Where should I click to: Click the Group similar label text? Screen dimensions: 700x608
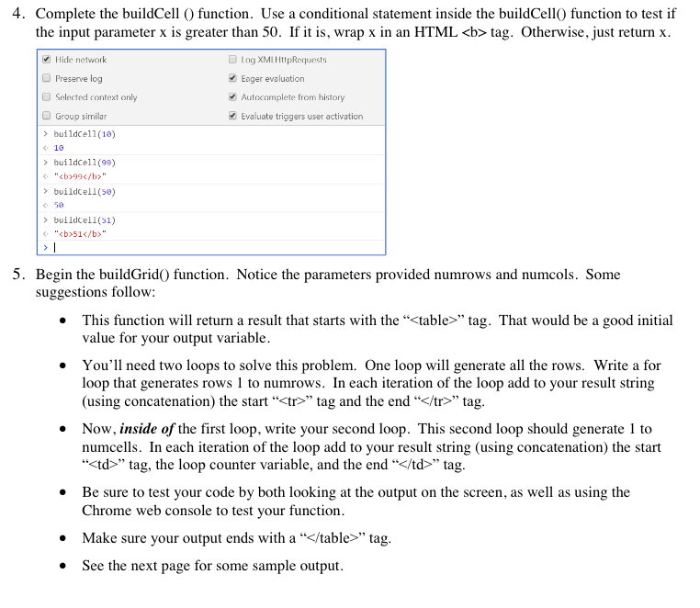[x=81, y=116]
